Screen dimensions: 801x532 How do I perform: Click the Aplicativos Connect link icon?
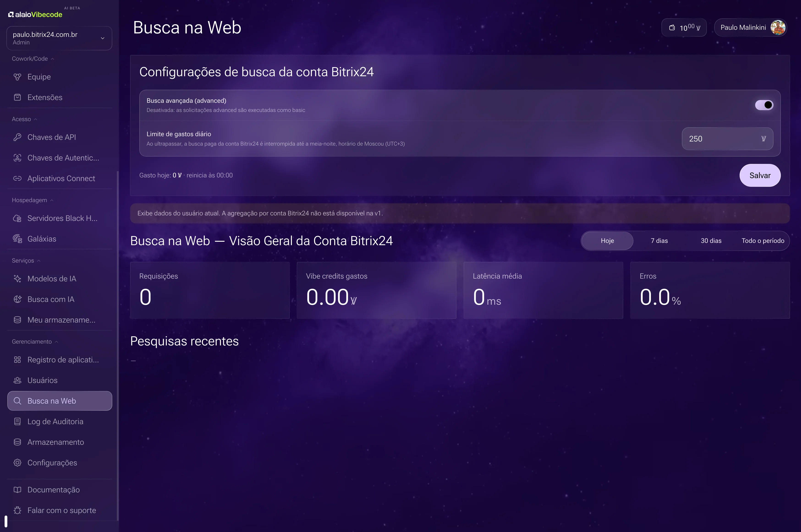[x=17, y=179]
